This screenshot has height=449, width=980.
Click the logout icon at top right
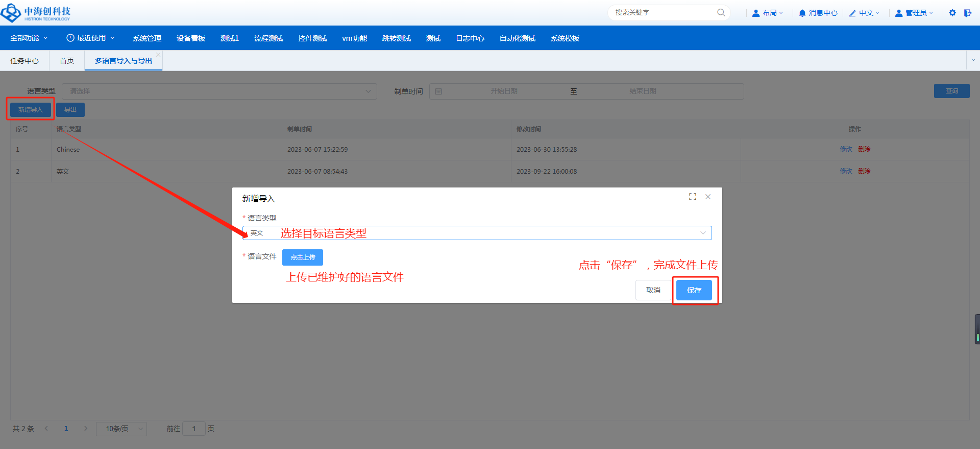(967, 13)
